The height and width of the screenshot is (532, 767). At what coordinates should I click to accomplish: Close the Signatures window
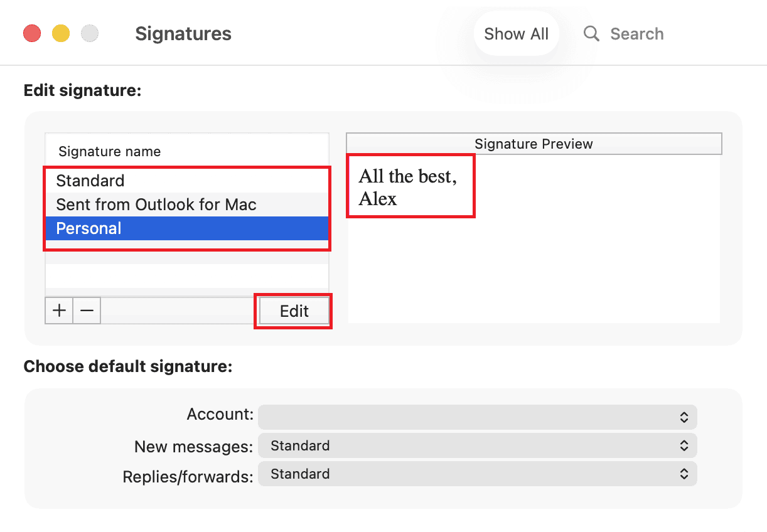tap(32, 33)
